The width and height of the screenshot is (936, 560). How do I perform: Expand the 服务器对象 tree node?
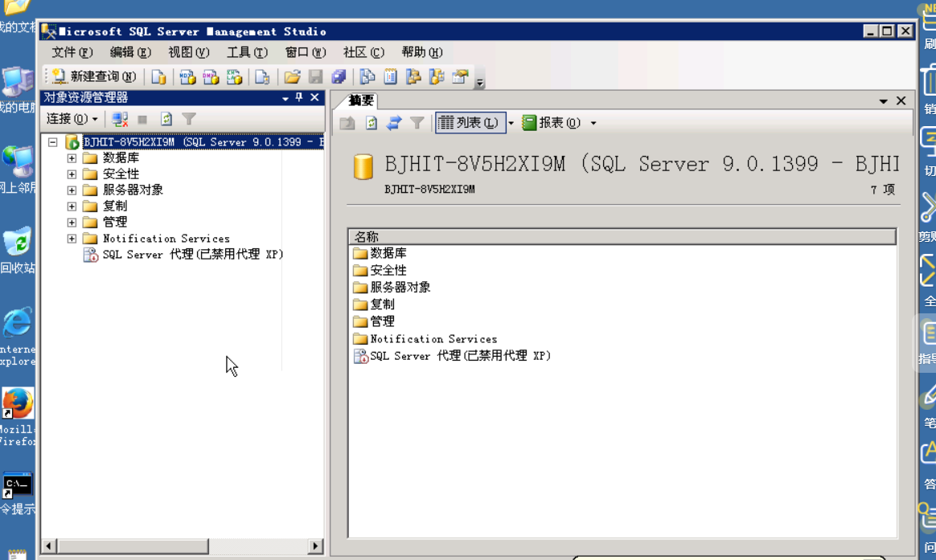(72, 190)
